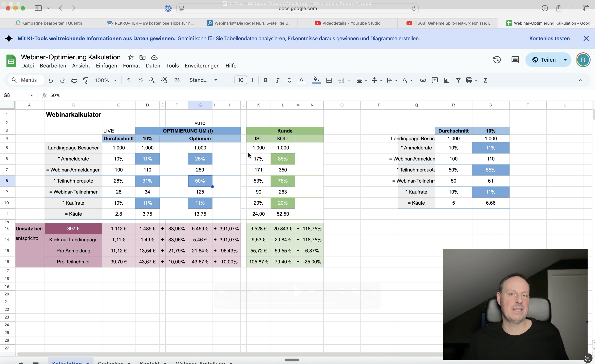Open the Datei menu

coord(28,66)
